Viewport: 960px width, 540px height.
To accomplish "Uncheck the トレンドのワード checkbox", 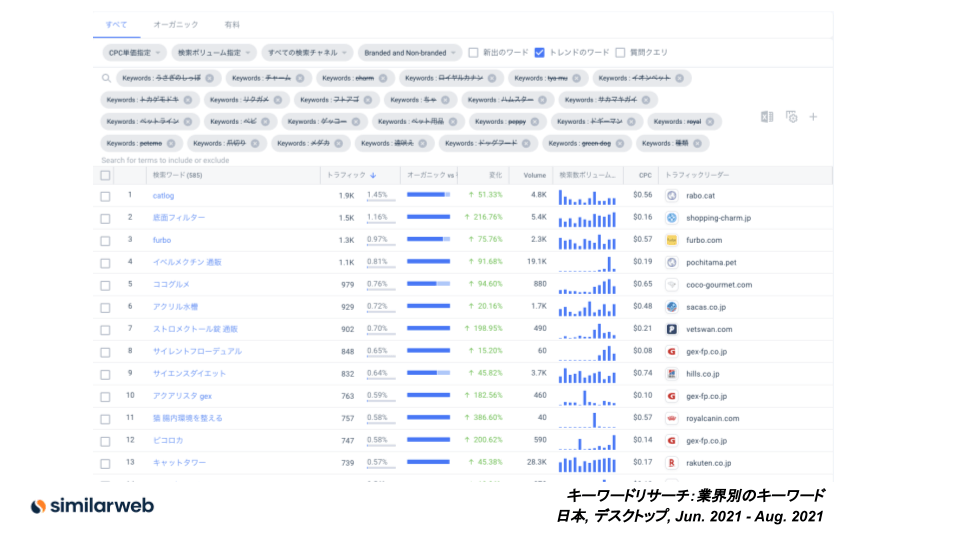I will coord(539,53).
